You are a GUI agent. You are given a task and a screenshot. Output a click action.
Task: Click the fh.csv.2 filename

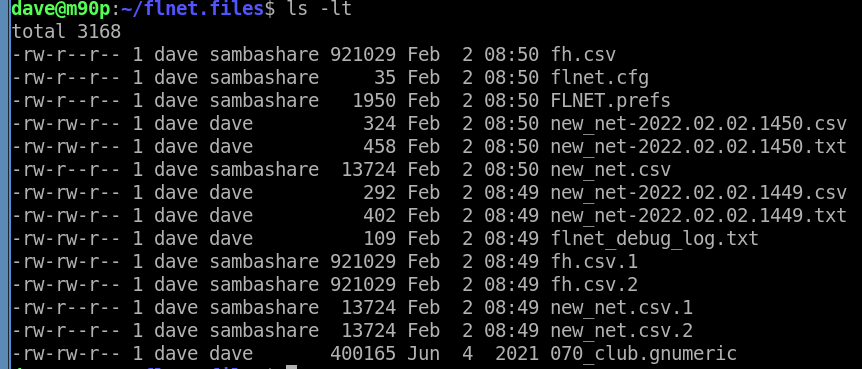coord(594,284)
